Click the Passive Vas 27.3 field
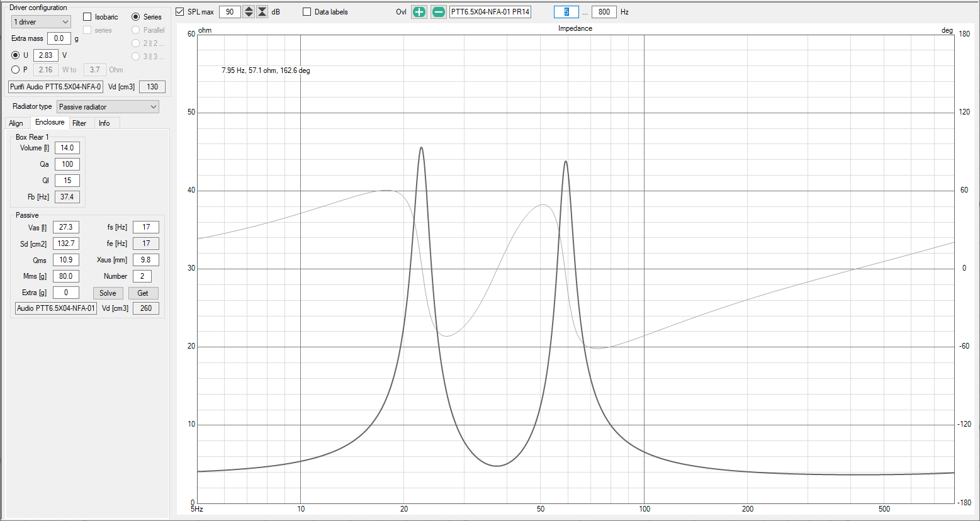 pos(66,227)
